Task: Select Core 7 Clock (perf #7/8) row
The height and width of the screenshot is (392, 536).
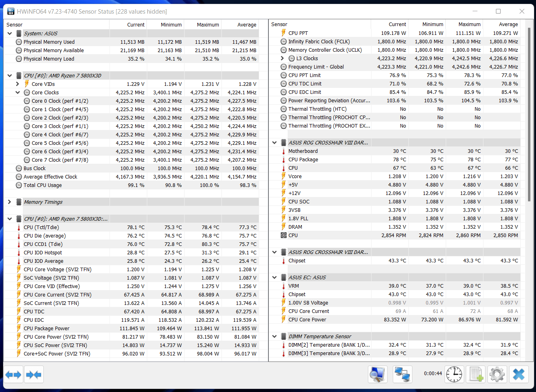Action: tap(131, 160)
